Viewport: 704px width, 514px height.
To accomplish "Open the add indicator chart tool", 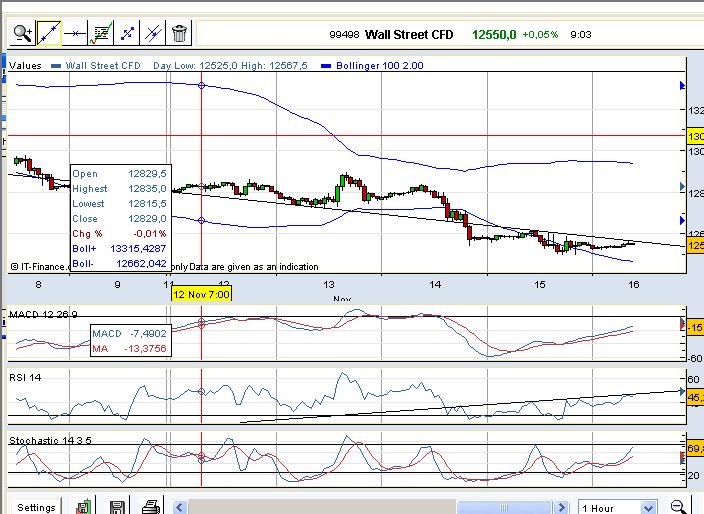I will click(101, 33).
